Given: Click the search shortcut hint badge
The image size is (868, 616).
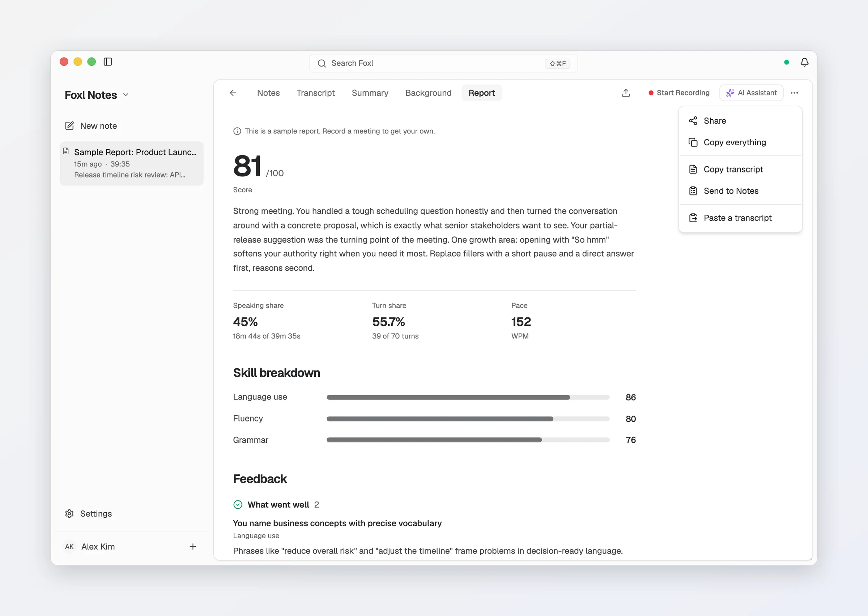Looking at the screenshot, I should click(557, 63).
